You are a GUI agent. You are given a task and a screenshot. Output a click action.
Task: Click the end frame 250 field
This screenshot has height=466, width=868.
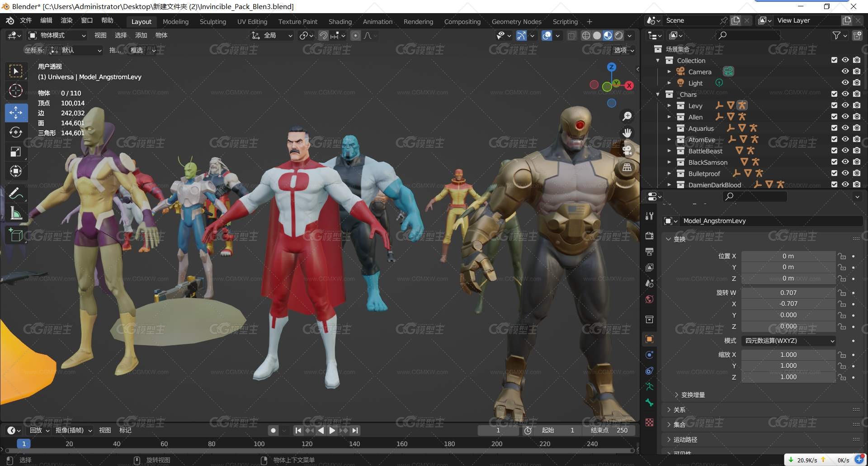click(x=609, y=430)
